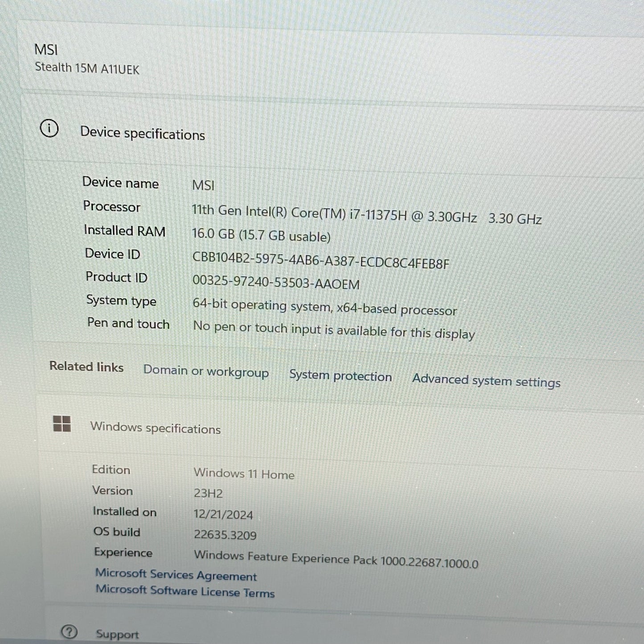Select the 64-bit operating system value
The height and width of the screenshot is (644, 644).
coord(325,307)
